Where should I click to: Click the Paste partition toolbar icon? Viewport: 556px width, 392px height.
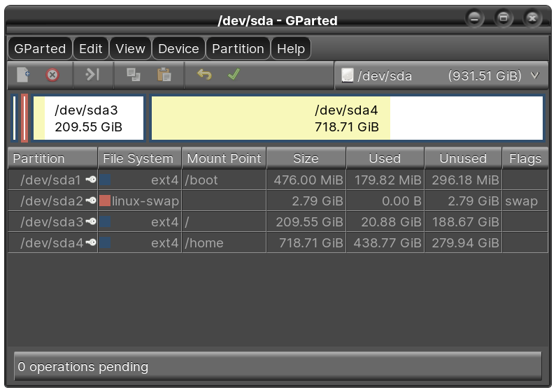click(x=164, y=75)
